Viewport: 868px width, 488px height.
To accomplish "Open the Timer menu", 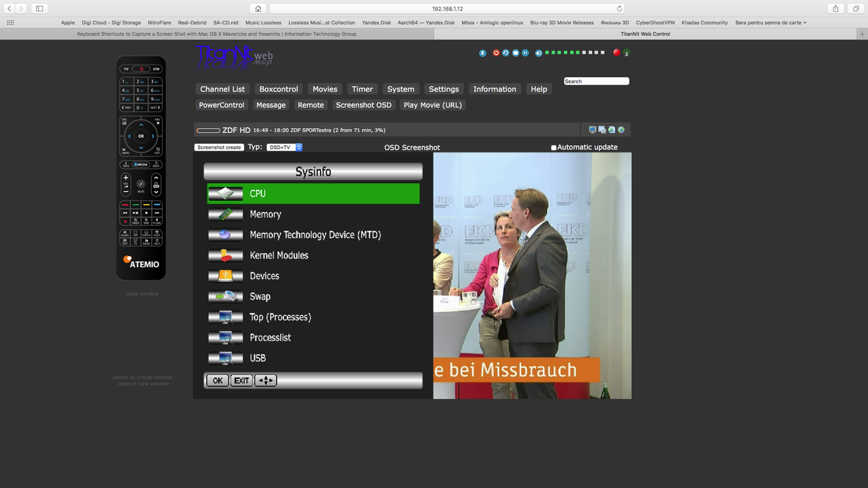I will [x=362, y=89].
